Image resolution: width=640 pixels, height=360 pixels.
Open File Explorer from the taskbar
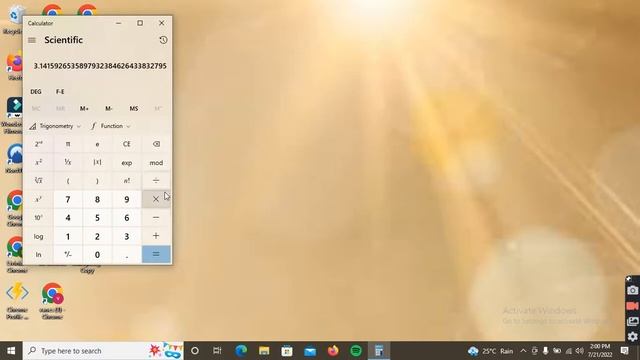(x=264, y=351)
